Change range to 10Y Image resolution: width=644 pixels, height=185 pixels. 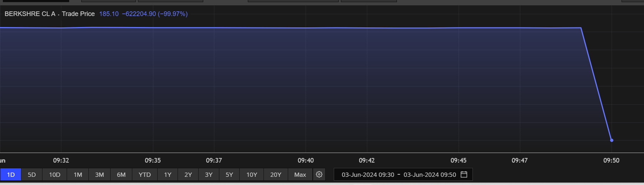pyautogui.click(x=252, y=175)
